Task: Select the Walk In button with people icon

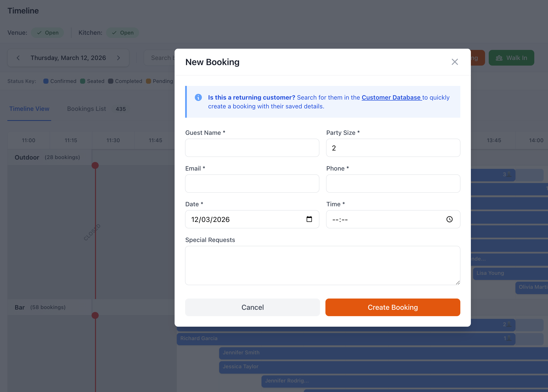Action: tap(511, 58)
